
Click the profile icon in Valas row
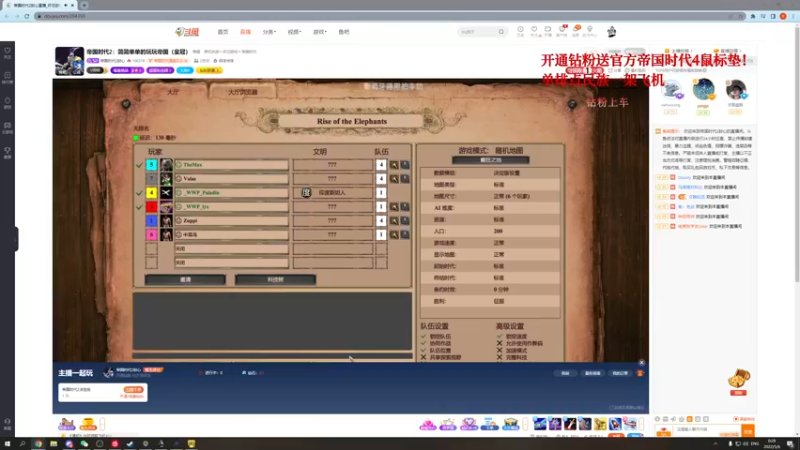click(x=405, y=179)
